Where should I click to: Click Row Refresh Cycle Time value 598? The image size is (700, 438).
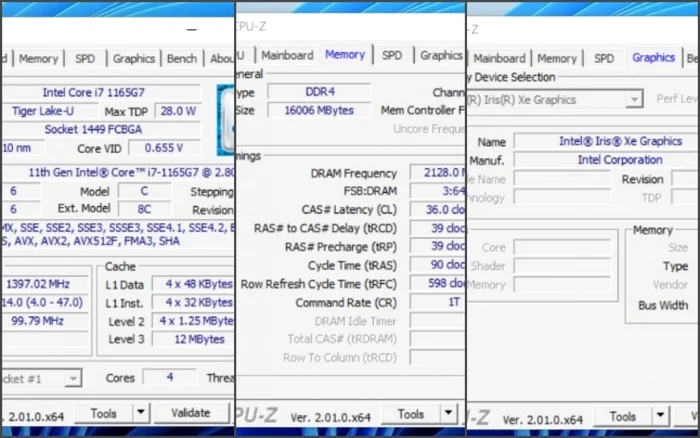[438, 283]
